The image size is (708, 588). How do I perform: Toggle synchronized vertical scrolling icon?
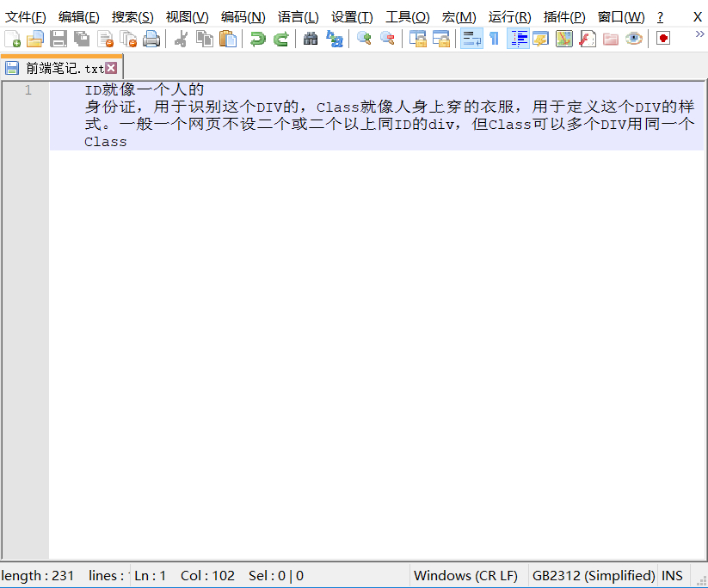(418, 39)
